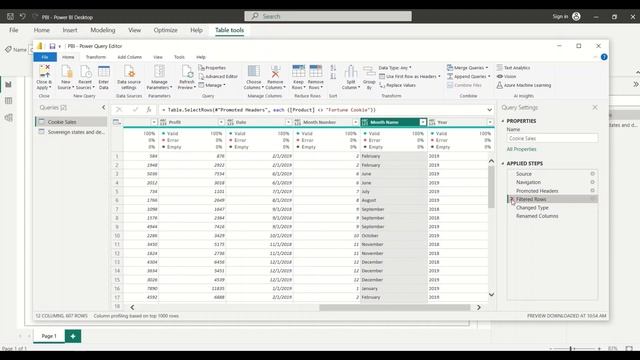640x360 pixels.
Task: Open Report view icon in Power BI sidebar
Action: point(9,84)
